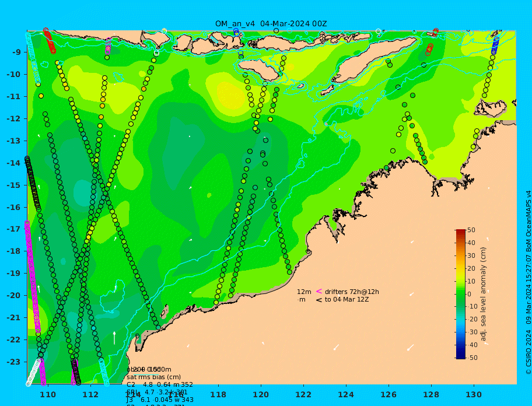
Task: Click the magenta drifter arrow in the legend
Action: 319,291
